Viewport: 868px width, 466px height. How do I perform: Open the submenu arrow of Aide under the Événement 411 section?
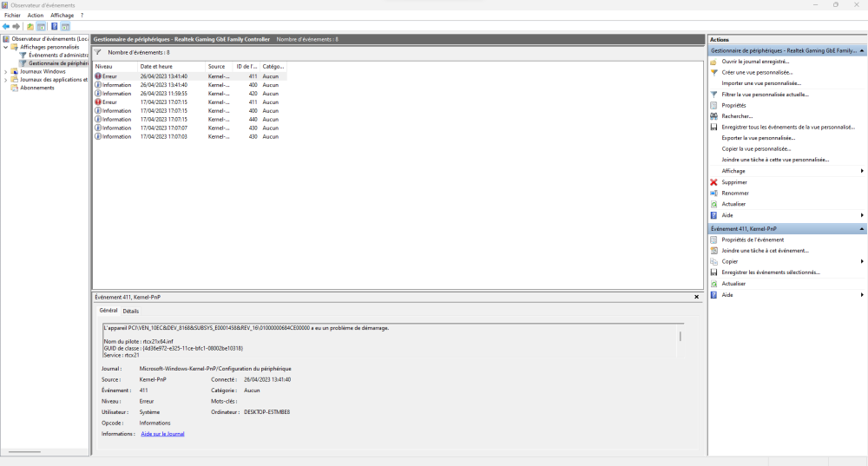(862, 295)
